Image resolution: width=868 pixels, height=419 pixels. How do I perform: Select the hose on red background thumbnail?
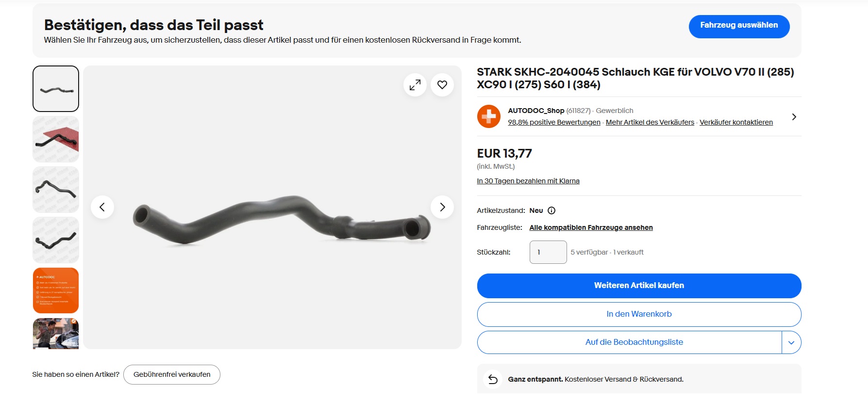pyautogui.click(x=56, y=140)
